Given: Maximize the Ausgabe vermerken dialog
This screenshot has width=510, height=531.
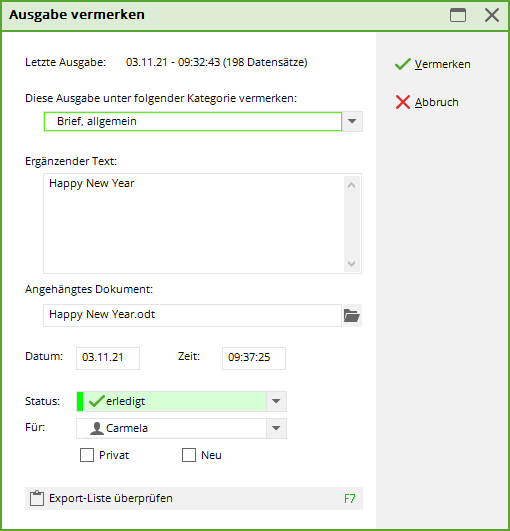Looking at the screenshot, I should (x=458, y=15).
